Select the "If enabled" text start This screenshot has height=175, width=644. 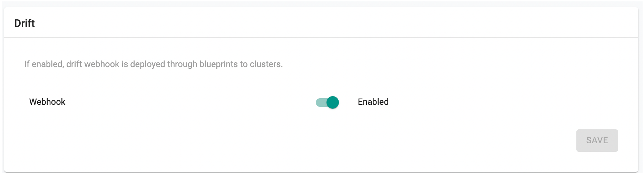tap(26, 64)
